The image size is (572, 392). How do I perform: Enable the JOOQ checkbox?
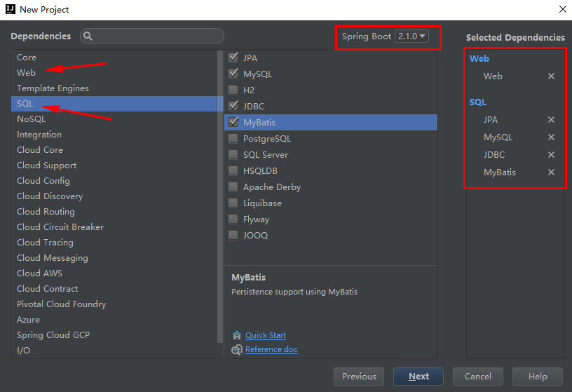click(233, 235)
